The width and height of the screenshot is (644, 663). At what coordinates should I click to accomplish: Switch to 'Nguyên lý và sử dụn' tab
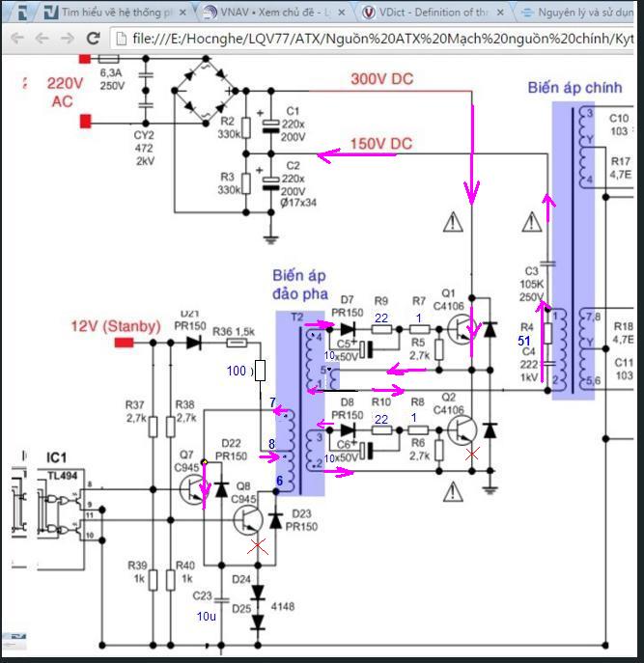coord(577,13)
